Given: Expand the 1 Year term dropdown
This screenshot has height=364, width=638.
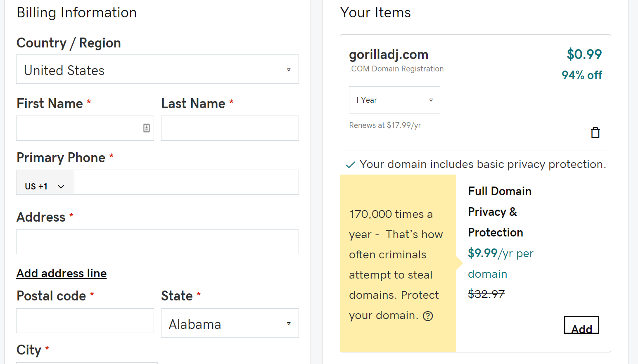Looking at the screenshot, I should click(394, 100).
